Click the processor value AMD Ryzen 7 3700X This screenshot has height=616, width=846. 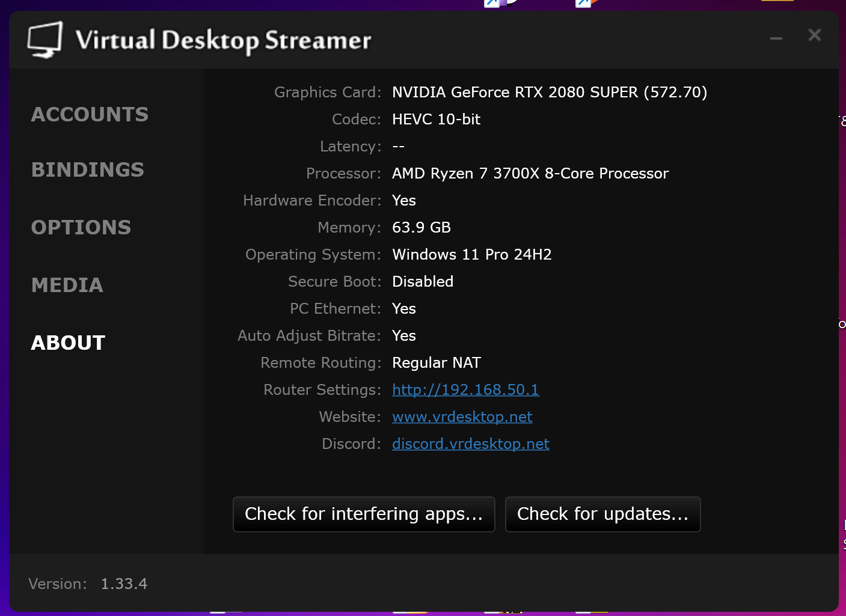[x=530, y=173]
